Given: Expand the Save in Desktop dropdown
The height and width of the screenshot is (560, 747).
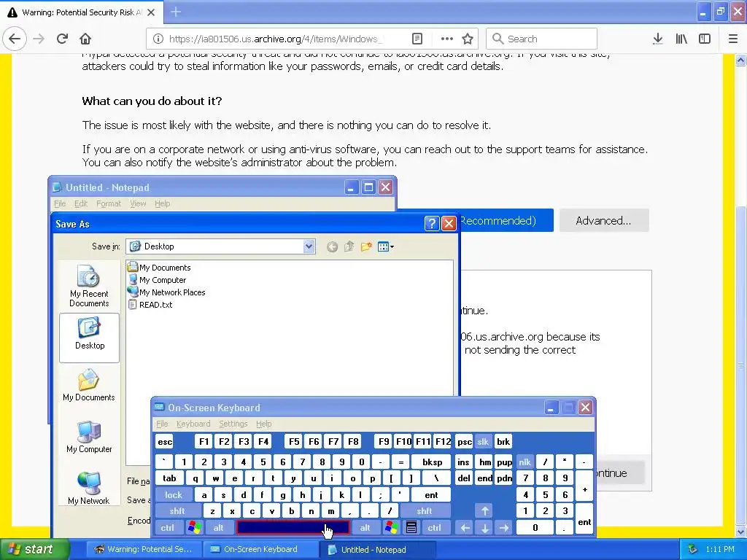Looking at the screenshot, I should tap(309, 246).
